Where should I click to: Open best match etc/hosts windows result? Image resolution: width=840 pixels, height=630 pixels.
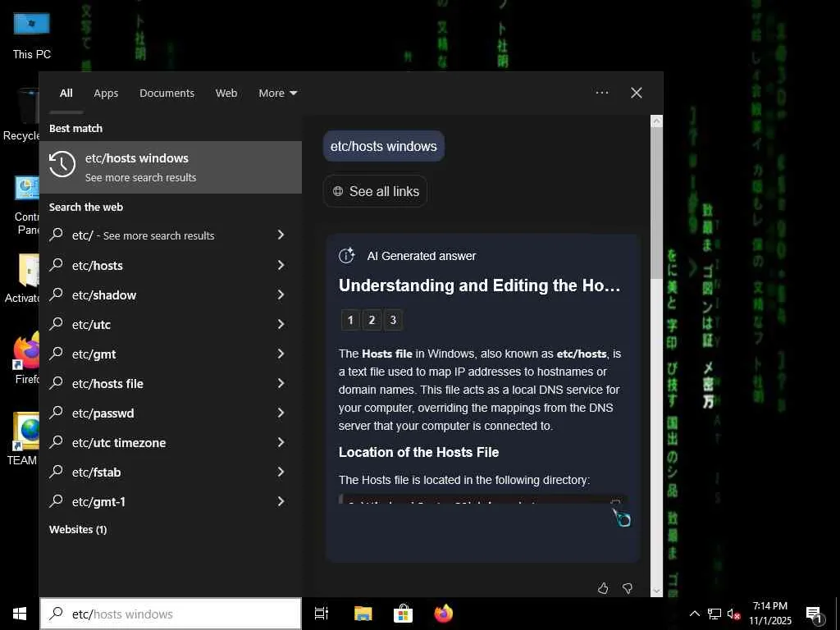click(171, 167)
